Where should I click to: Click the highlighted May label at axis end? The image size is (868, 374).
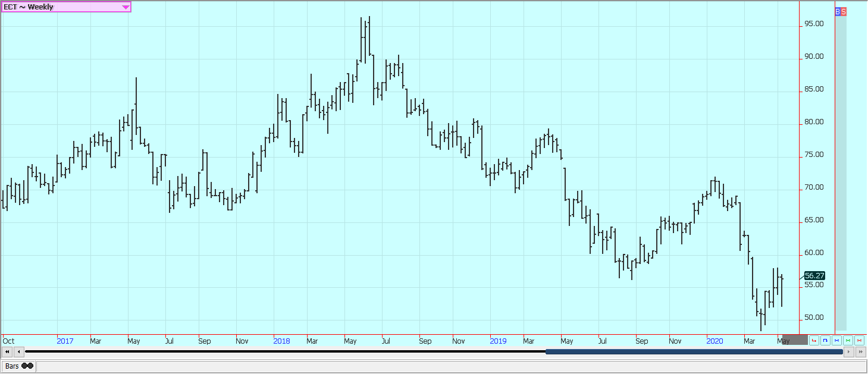coord(784,341)
